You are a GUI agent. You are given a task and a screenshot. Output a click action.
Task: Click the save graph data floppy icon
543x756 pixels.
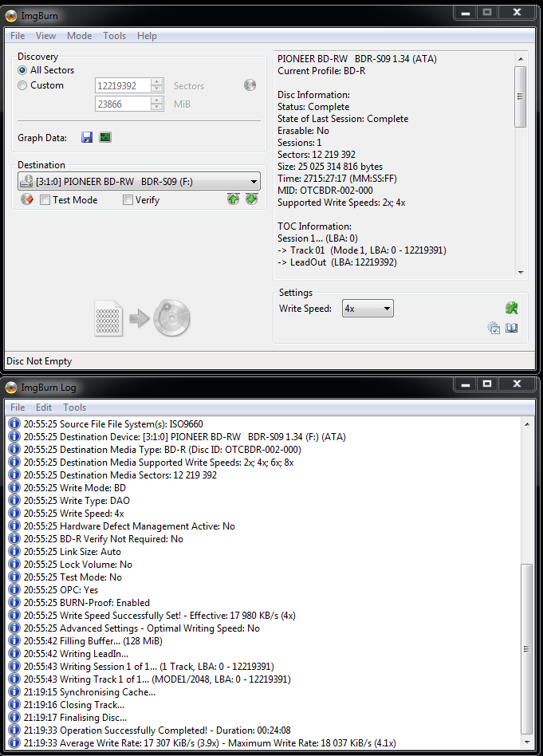tap(87, 137)
